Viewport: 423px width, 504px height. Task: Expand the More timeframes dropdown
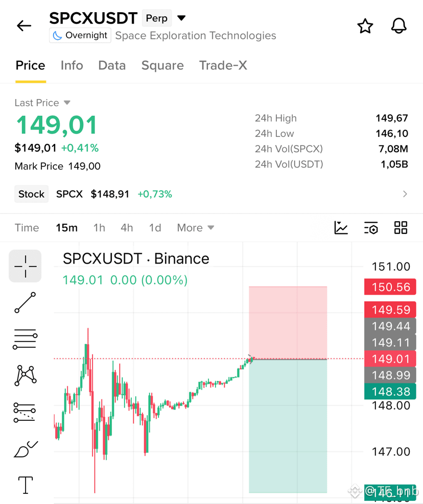[x=196, y=228]
